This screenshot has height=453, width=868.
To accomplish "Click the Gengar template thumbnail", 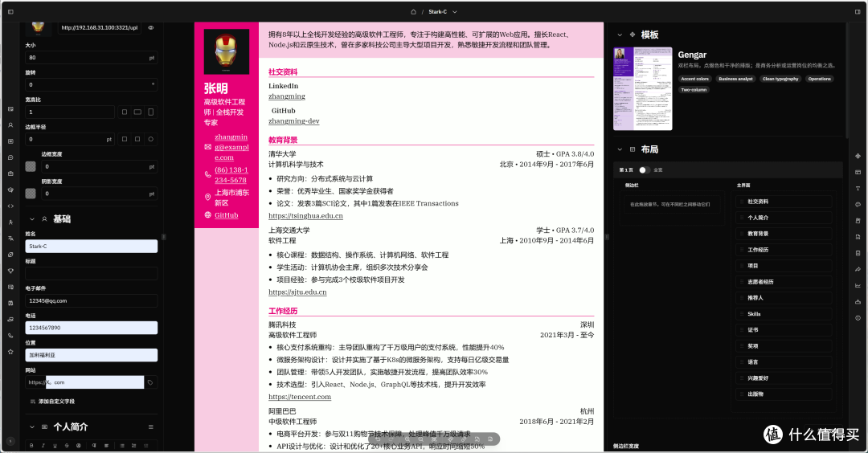I will [x=643, y=88].
